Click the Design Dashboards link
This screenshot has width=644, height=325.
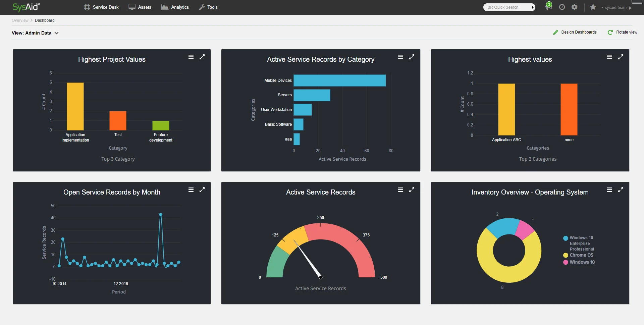coord(575,32)
